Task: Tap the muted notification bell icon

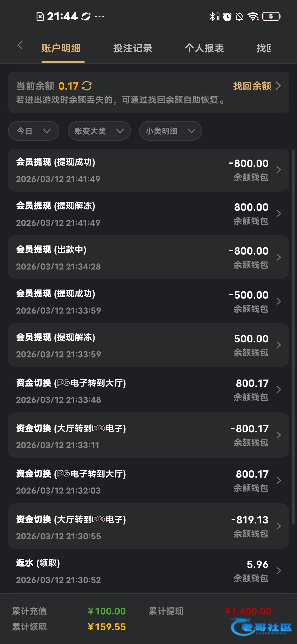Action: click(x=240, y=17)
